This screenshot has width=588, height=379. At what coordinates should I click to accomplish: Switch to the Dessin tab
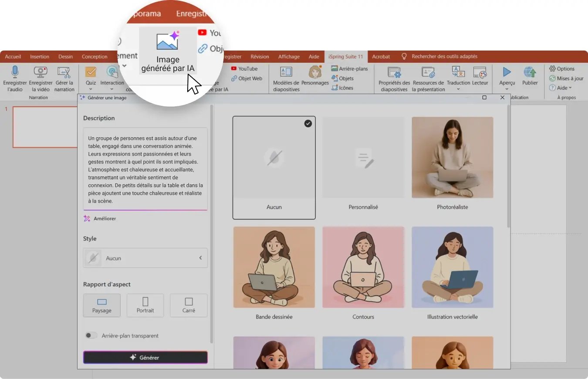click(66, 57)
